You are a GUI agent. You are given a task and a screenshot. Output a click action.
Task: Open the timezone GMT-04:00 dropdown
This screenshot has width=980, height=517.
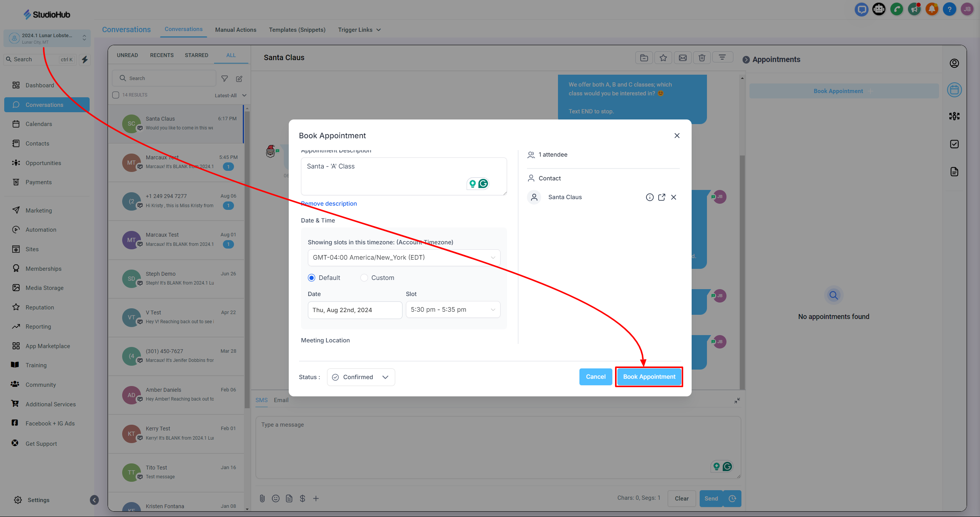pos(404,257)
